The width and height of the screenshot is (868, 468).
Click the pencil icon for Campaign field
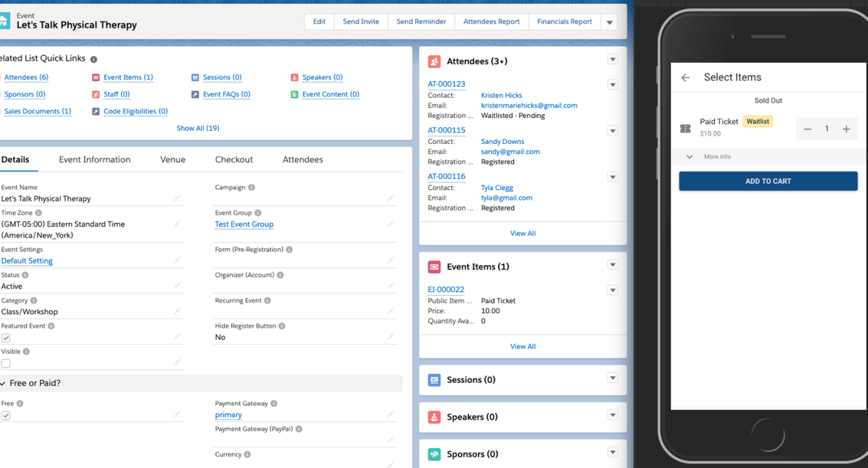pyautogui.click(x=391, y=198)
